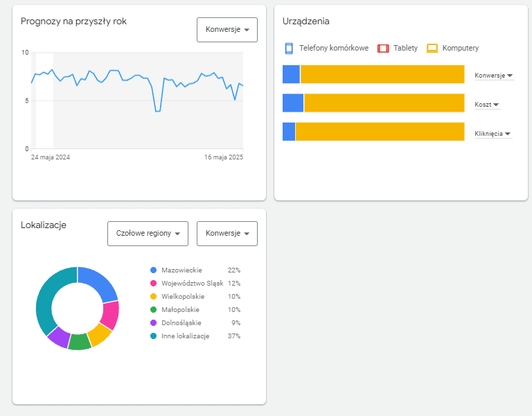Click the Urządzenia card title

[306, 21]
